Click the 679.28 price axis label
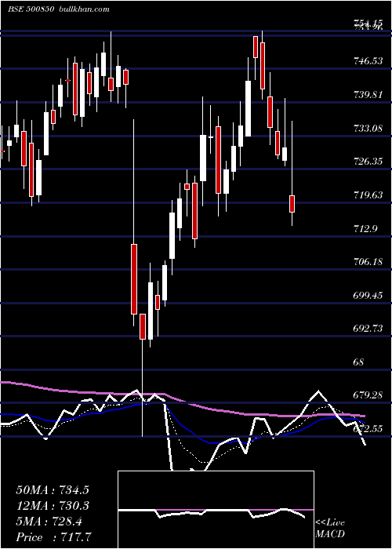The height and width of the screenshot is (549, 392). [x=368, y=395]
